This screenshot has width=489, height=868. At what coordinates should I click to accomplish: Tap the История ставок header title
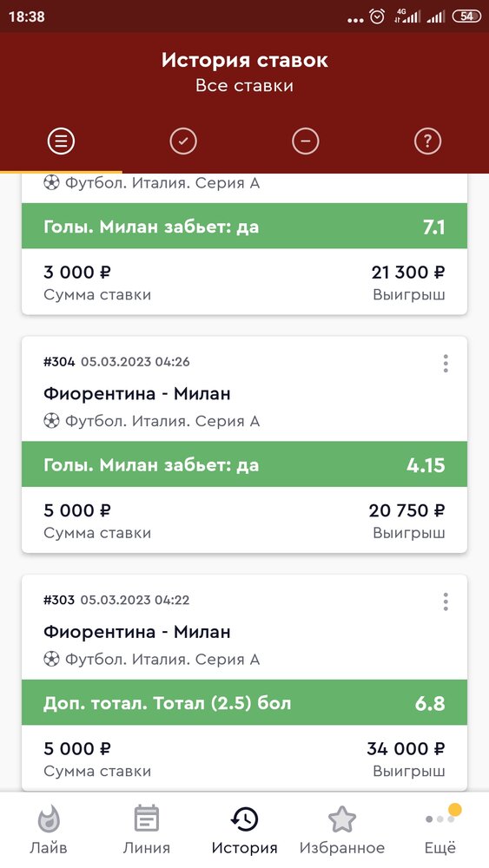[244, 60]
